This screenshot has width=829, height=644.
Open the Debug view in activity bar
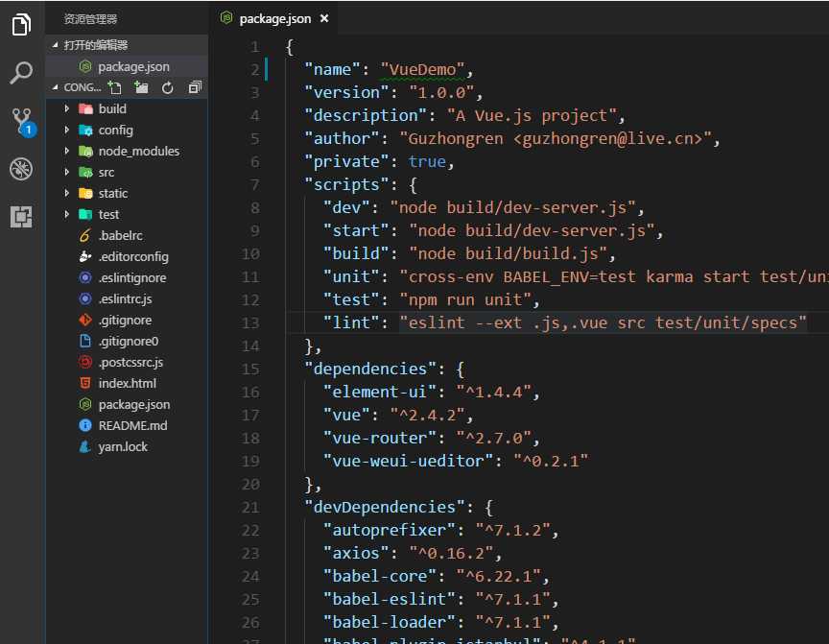tap(21, 169)
